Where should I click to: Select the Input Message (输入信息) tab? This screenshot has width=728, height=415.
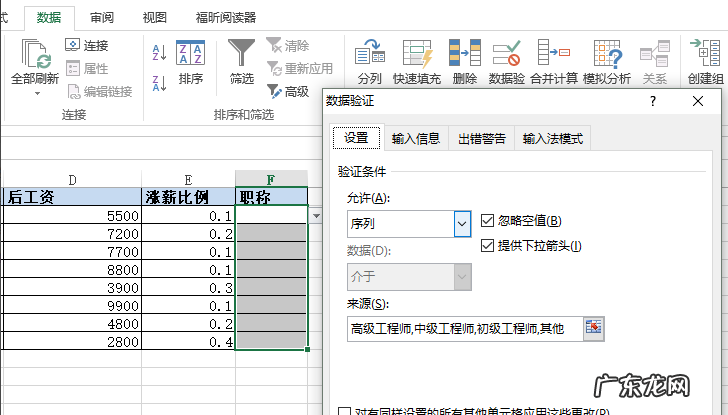[x=416, y=138]
